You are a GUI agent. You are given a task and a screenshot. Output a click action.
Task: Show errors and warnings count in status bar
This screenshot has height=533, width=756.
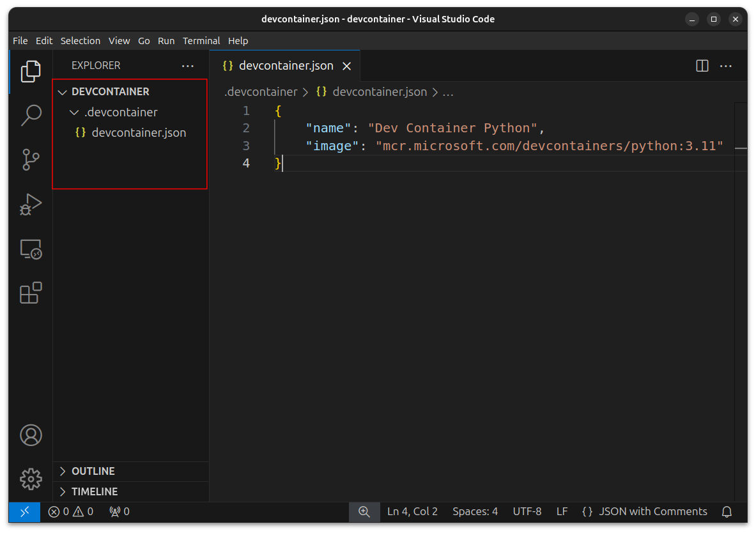71,512
